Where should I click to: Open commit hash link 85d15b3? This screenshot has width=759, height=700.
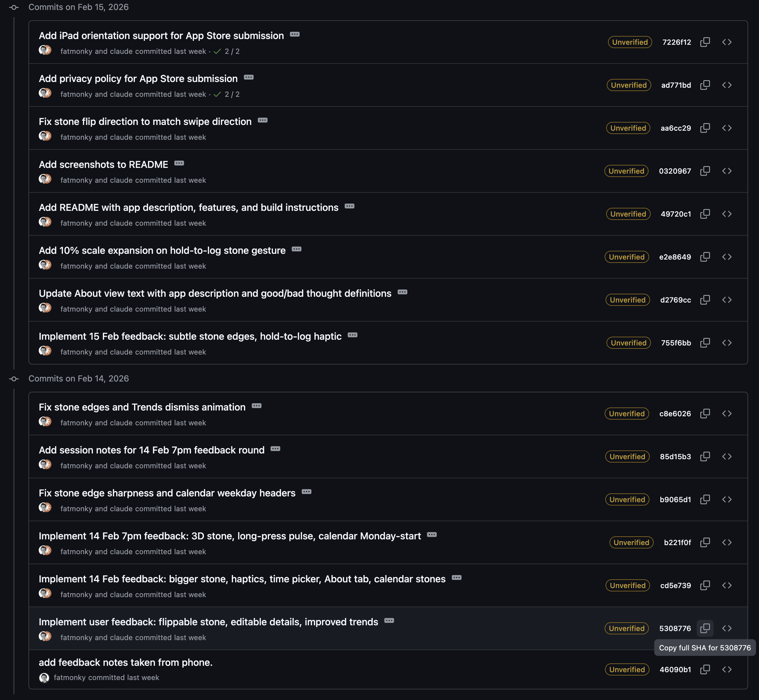point(675,456)
